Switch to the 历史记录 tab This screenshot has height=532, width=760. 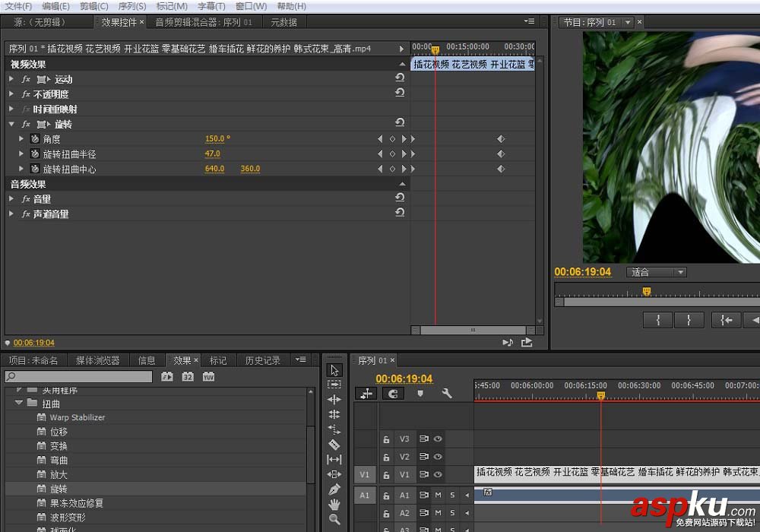tap(263, 360)
